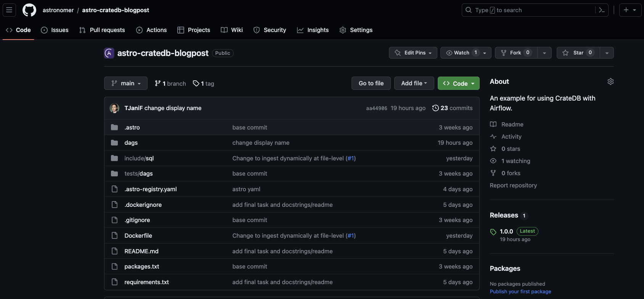Open the Releases heading link
Image resolution: width=644 pixels, height=299 pixels.
pyautogui.click(x=504, y=215)
